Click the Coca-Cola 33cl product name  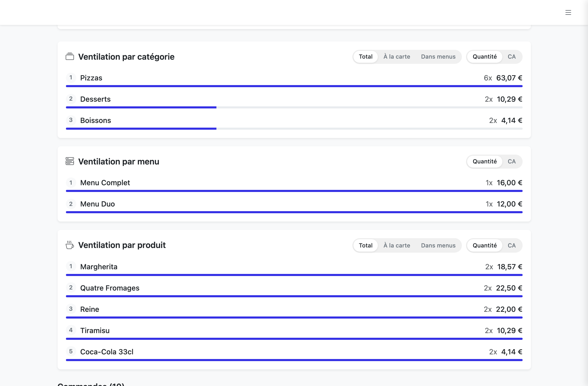[x=107, y=352]
